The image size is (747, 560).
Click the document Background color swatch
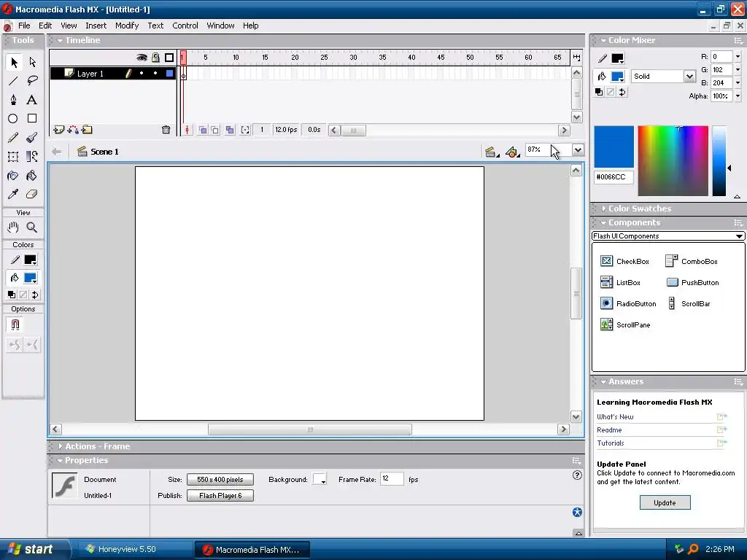(320, 480)
